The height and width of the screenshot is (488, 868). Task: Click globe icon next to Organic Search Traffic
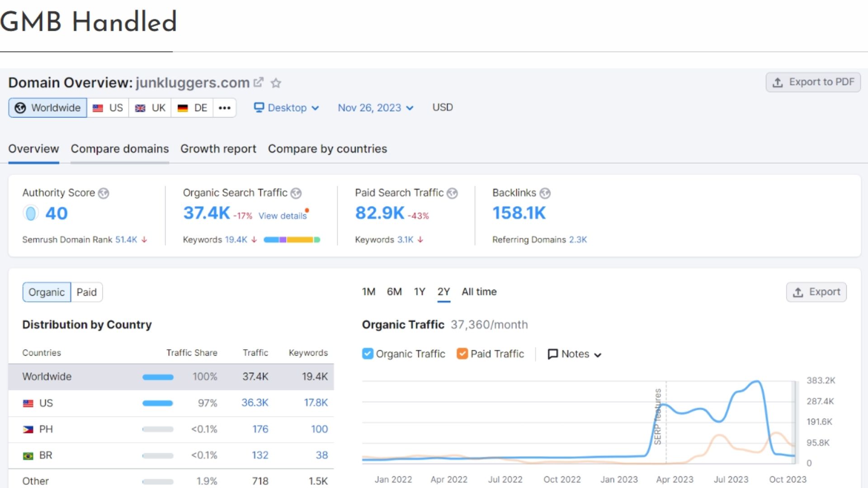[x=296, y=193]
